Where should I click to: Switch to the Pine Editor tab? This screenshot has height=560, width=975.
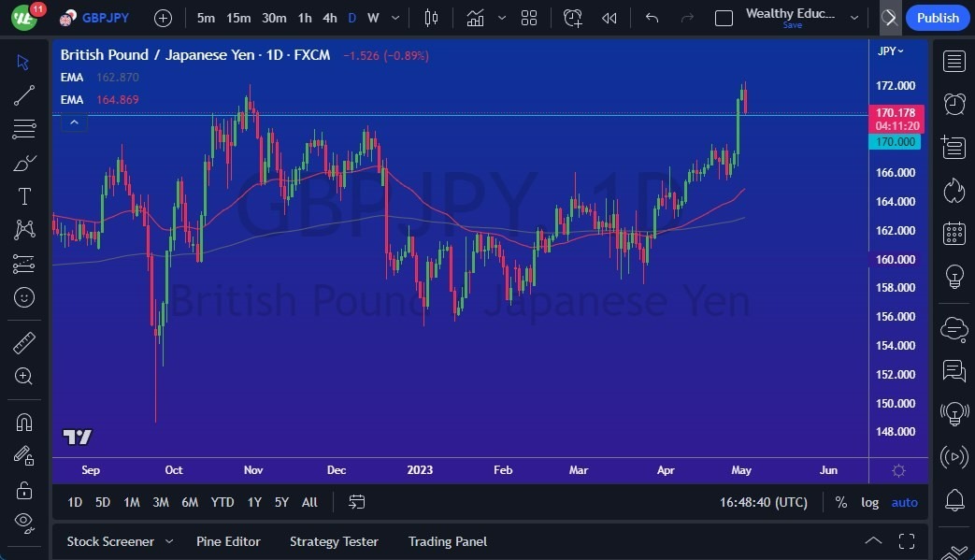pos(228,541)
